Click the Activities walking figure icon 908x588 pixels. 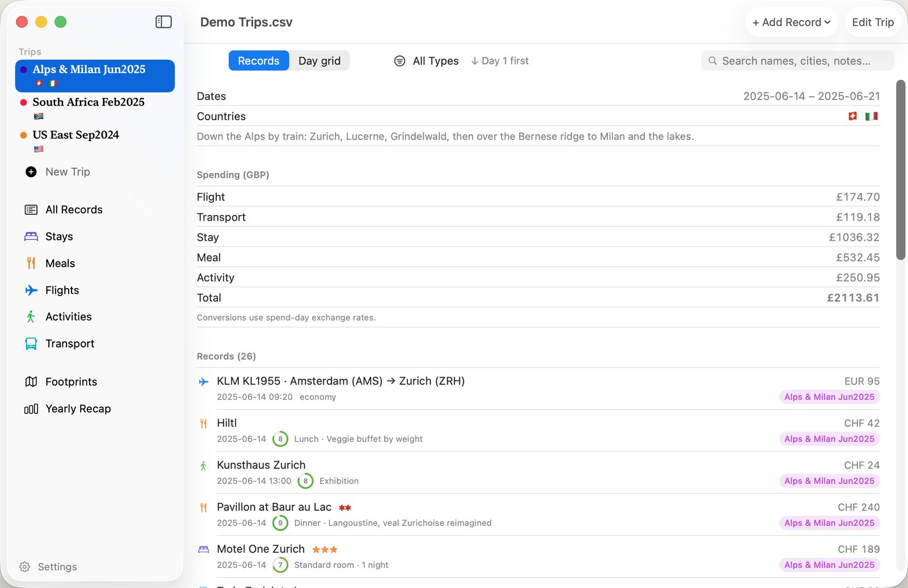(x=31, y=317)
